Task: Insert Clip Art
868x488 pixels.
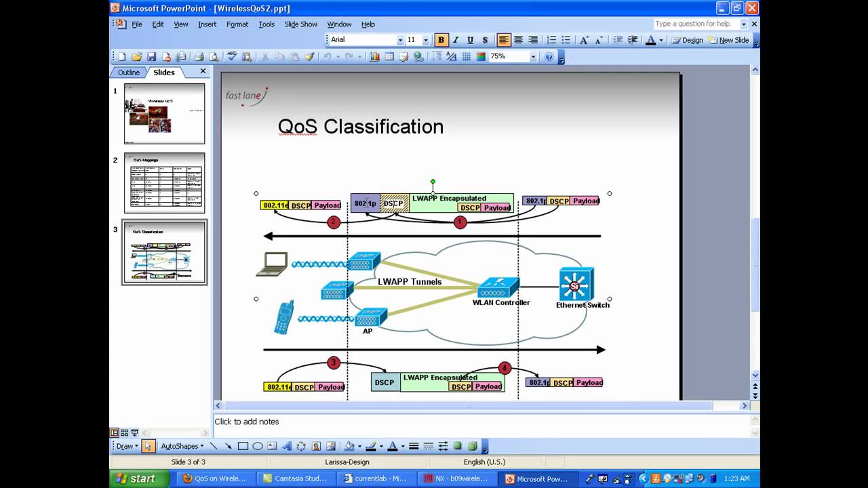Action: [316, 446]
